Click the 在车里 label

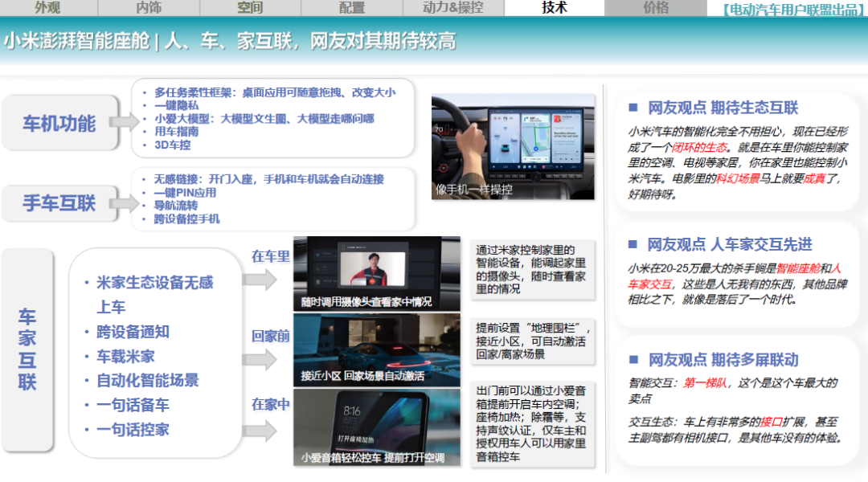(x=271, y=256)
